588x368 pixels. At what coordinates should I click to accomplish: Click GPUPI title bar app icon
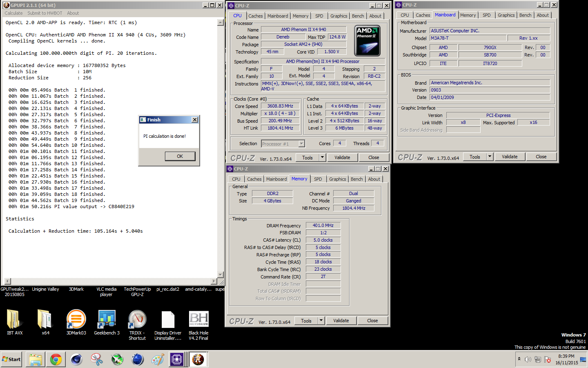(x=6, y=5)
